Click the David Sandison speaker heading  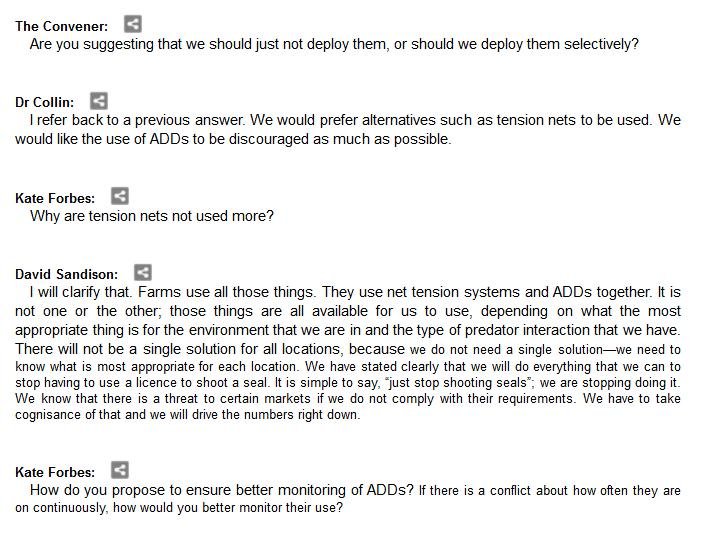point(66,274)
